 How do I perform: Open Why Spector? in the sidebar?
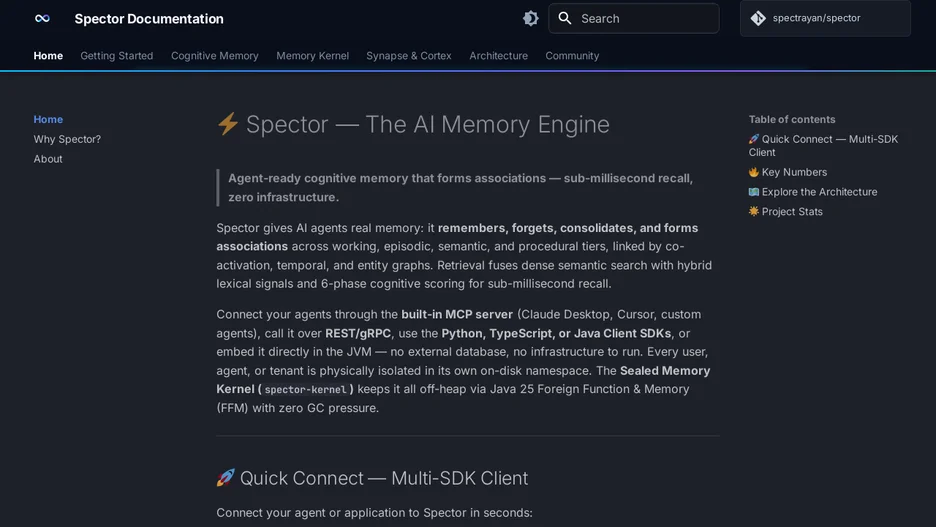(67, 139)
